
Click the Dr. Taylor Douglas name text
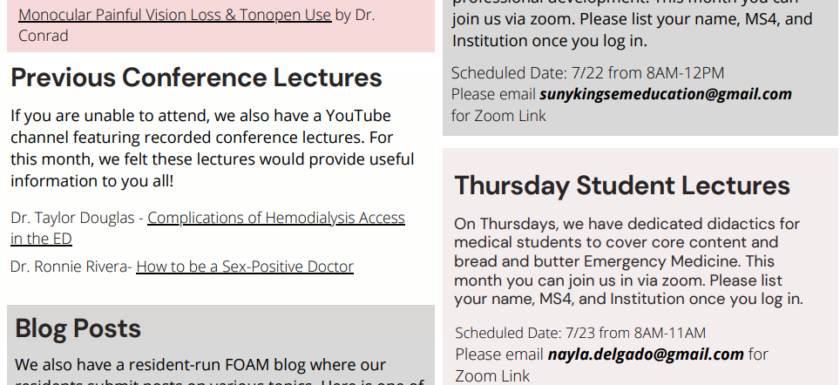tap(72, 218)
